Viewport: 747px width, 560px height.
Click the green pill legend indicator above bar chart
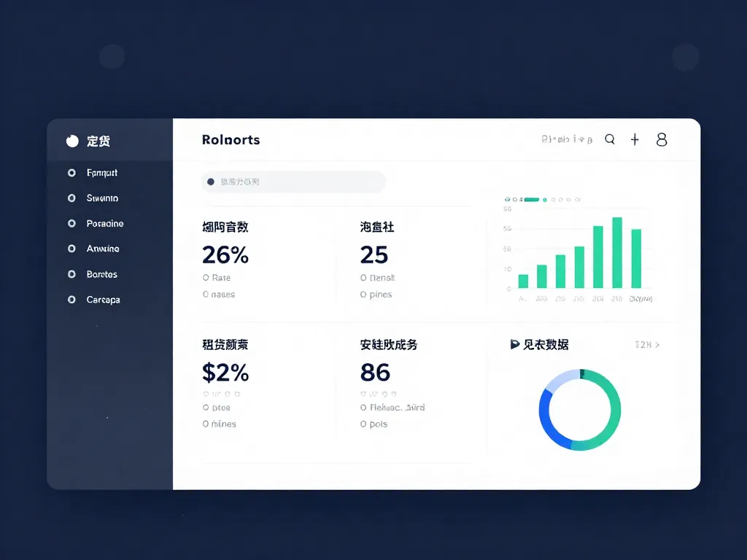click(x=531, y=198)
